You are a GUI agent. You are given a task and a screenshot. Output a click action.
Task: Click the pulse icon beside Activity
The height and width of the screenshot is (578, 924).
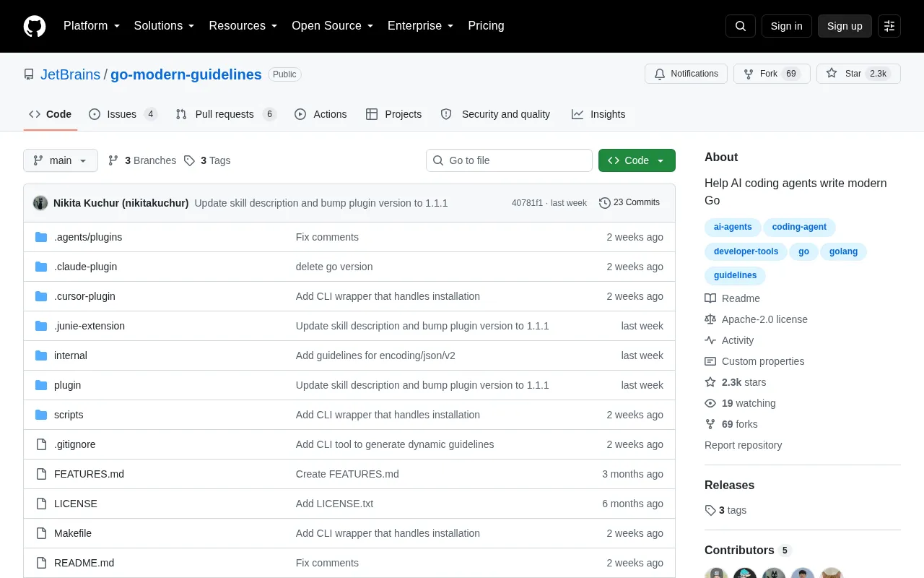pyautogui.click(x=710, y=340)
